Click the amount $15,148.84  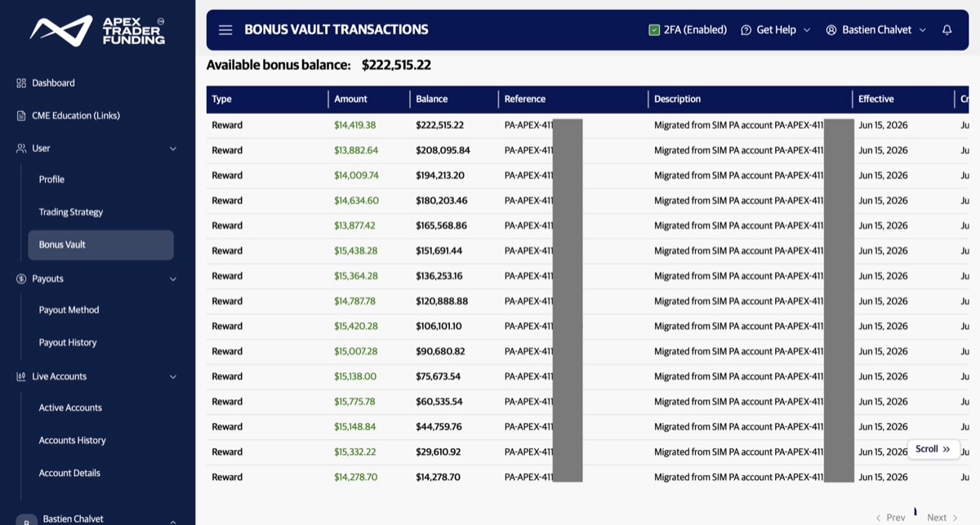tap(354, 427)
